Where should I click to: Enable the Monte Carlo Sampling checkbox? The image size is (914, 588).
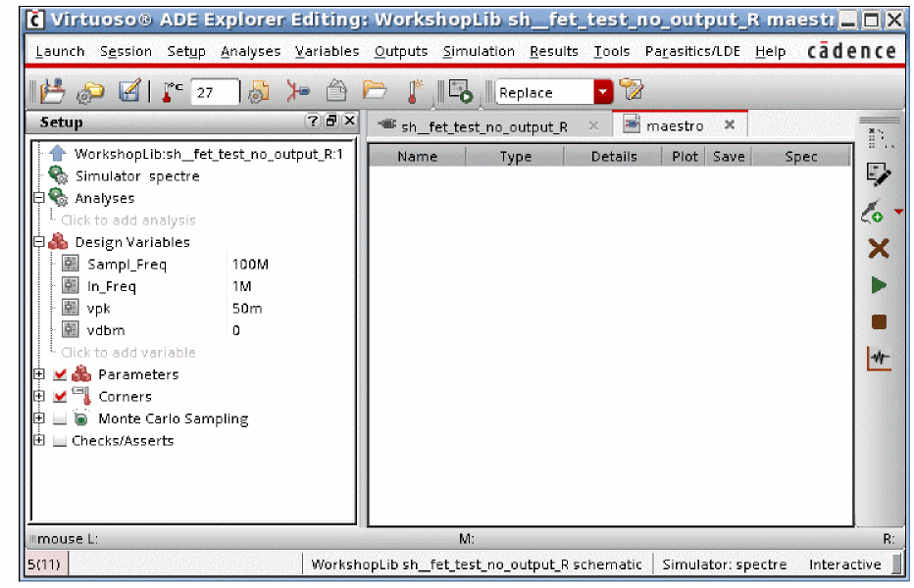click(x=60, y=419)
